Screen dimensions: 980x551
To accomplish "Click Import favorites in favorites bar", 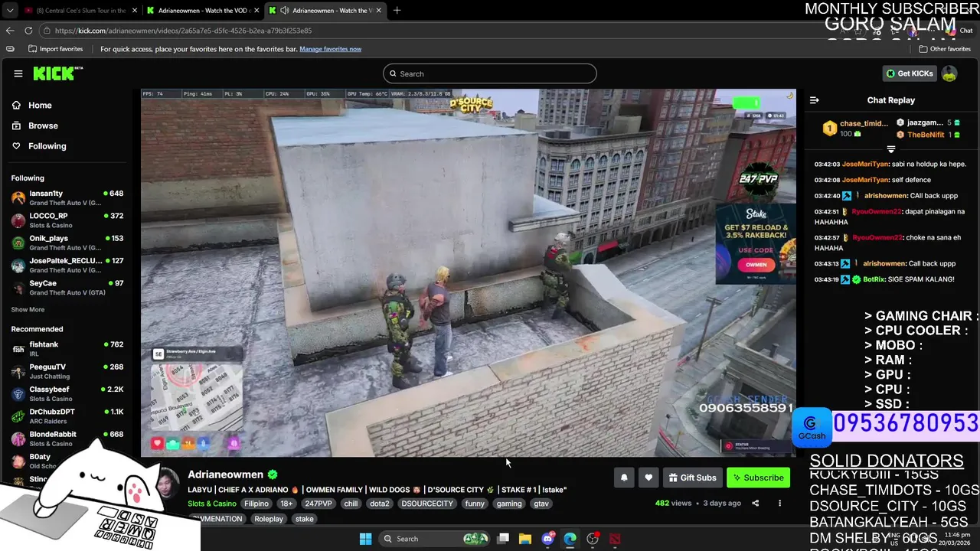I will coord(55,49).
